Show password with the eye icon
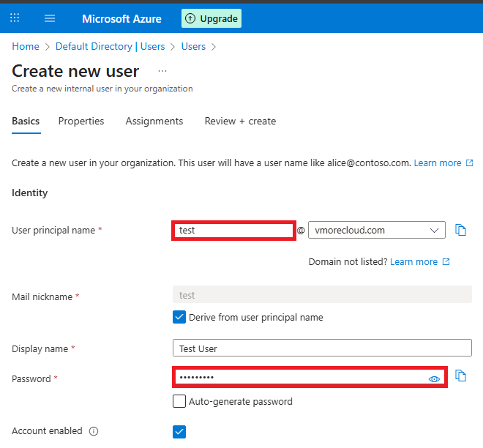Screen dimensions: 483x448 pos(434,378)
